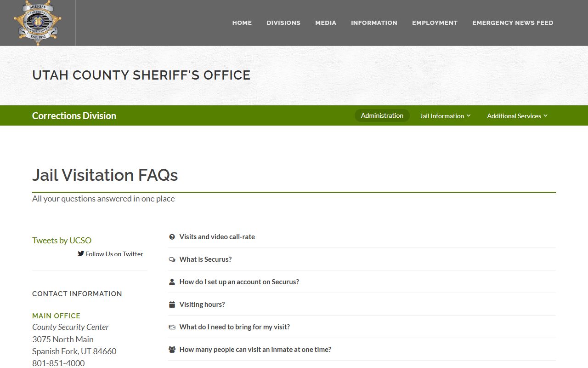The height and width of the screenshot is (368, 588).
Task: Click the County Security Center text
Action: point(70,327)
